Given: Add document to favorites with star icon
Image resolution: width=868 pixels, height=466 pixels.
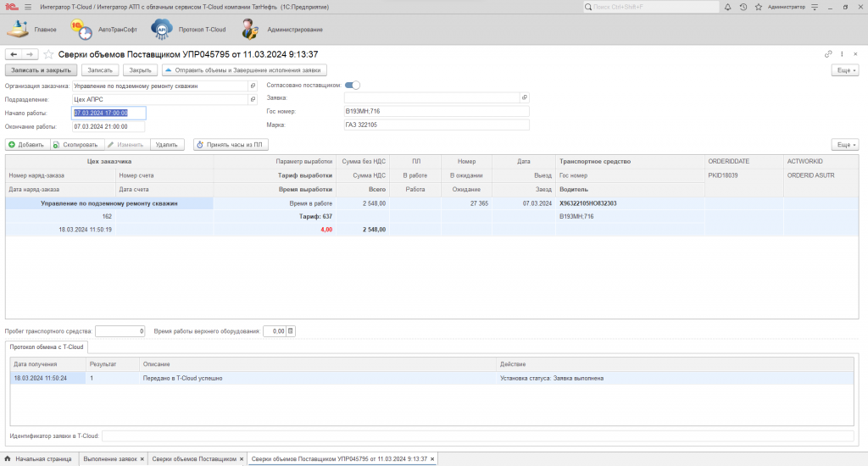Looking at the screenshot, I should [49, 54].
